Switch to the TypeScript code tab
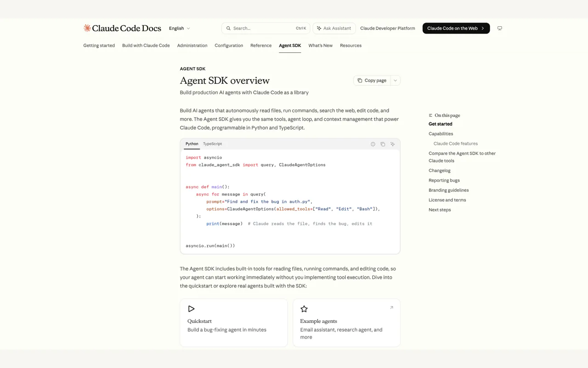Image resolution: width=588 pixels, height=368 pixels. tap(212, 144)
